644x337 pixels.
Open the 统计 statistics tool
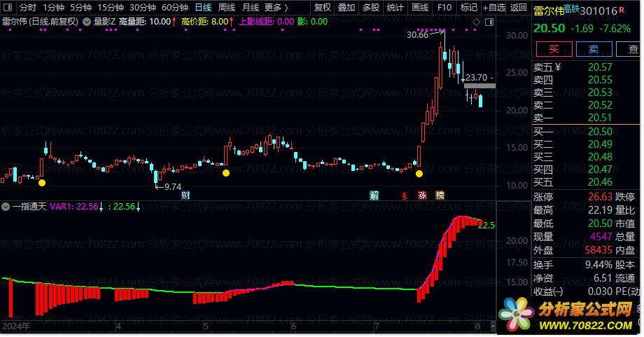[395, 8]
